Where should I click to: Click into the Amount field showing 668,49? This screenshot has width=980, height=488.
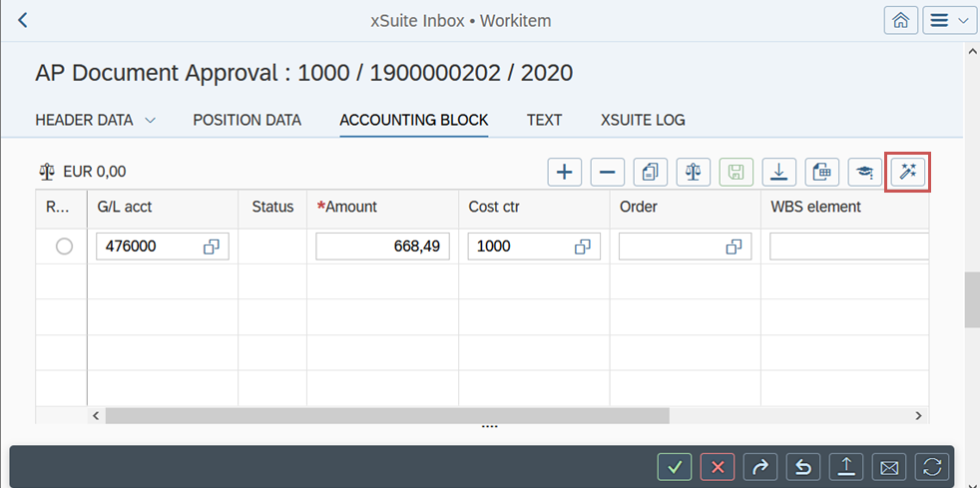point(383,246)
